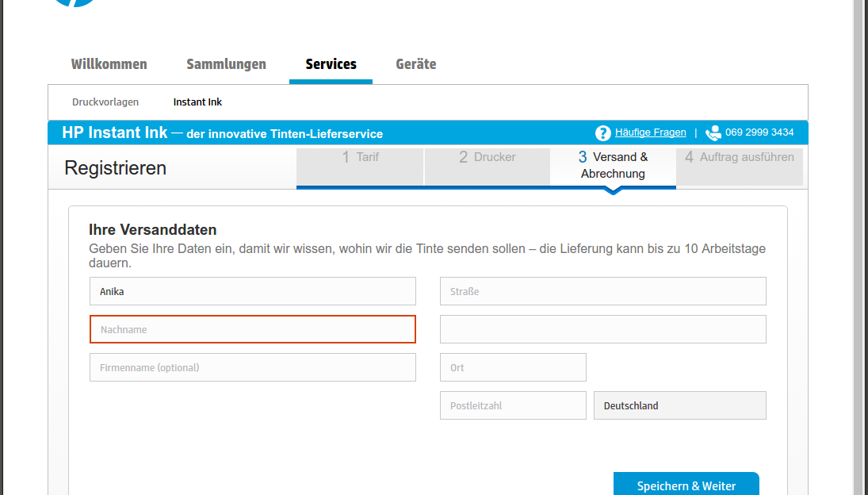
Task: Select step 3 Versand & Abrechnung
Action: click(x=613, y=167)
